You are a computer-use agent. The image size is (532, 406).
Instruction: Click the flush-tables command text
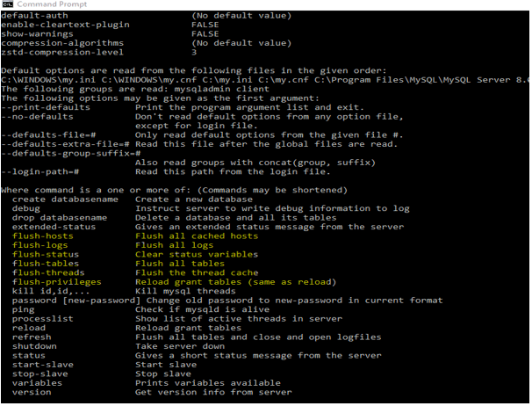44,263
